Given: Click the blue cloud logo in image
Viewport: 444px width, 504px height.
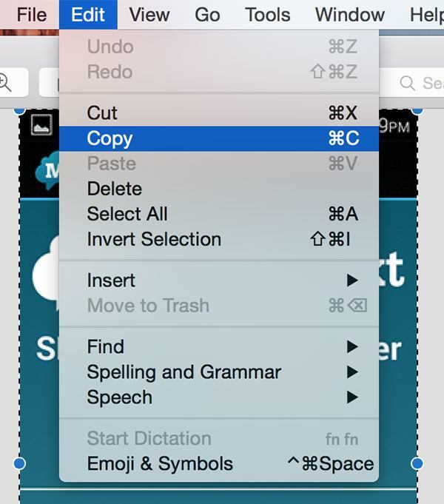Looking at the screenshot, I should (x=47, y=171).
